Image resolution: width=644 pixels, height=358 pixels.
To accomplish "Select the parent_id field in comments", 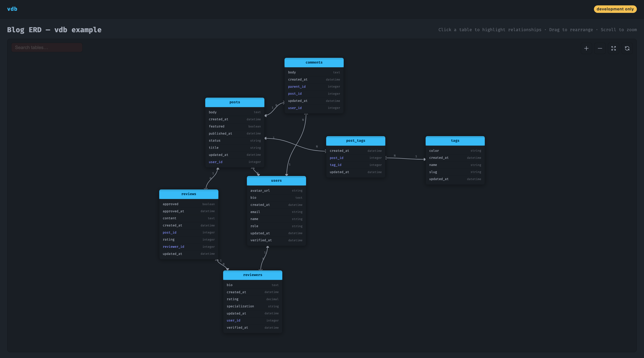I will pyautogui.click(x=297, y=87).
